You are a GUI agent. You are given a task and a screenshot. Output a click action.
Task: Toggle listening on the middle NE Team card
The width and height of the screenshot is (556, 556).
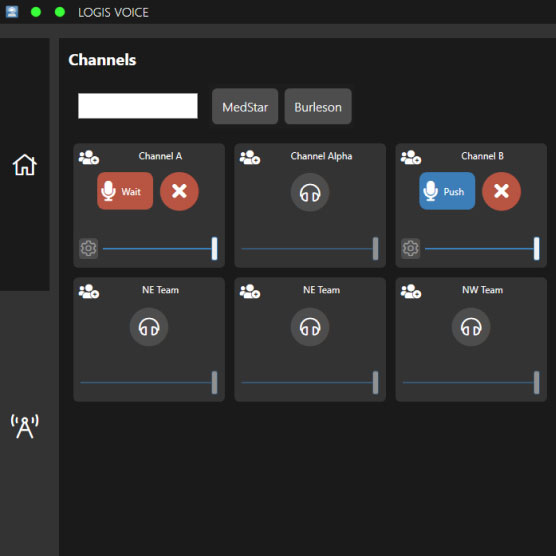(310, 327)
